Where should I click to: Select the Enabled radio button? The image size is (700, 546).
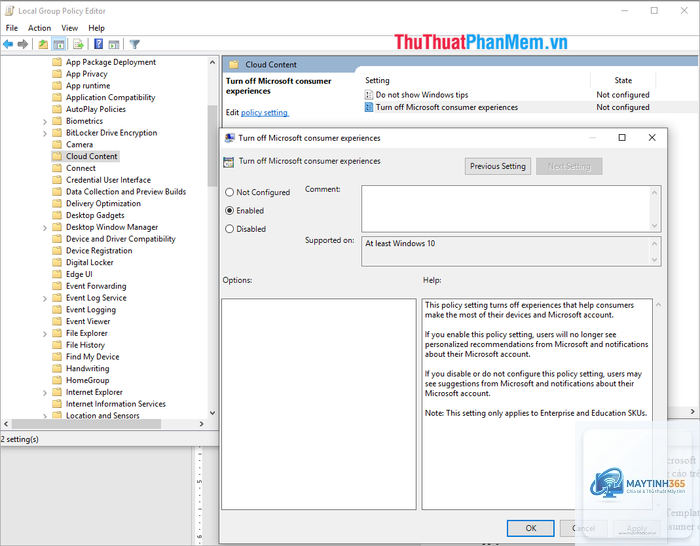point(229,210)
